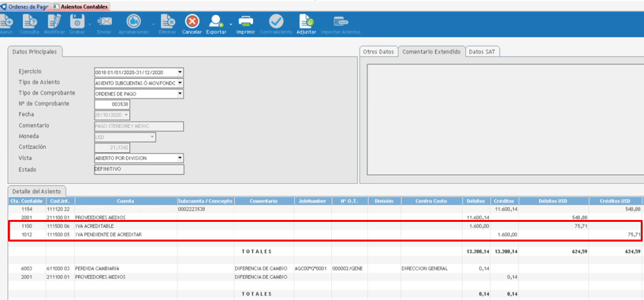Click the Aprobaciones thumbs-up icon
Image resolution: width=644 pixels, height=300 pixels.
point(133,22)
